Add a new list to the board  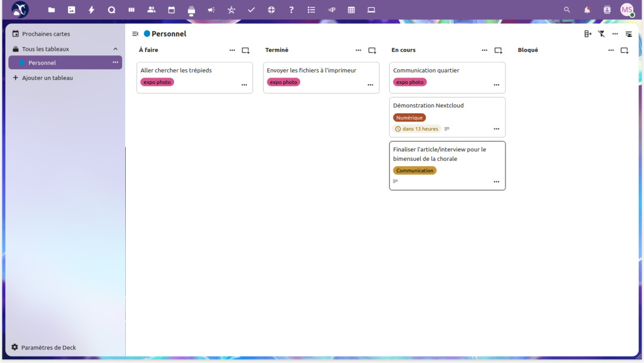coord(588,34)
